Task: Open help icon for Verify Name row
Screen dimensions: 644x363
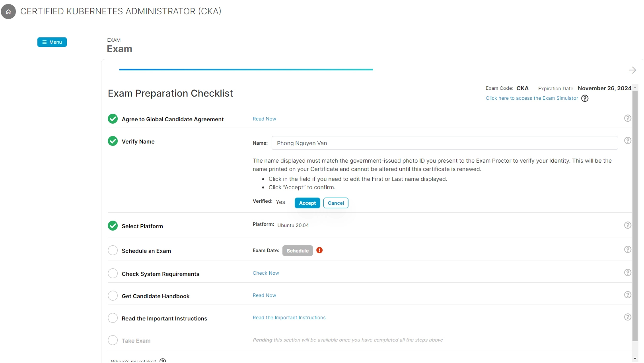Action: coord(627,141)
